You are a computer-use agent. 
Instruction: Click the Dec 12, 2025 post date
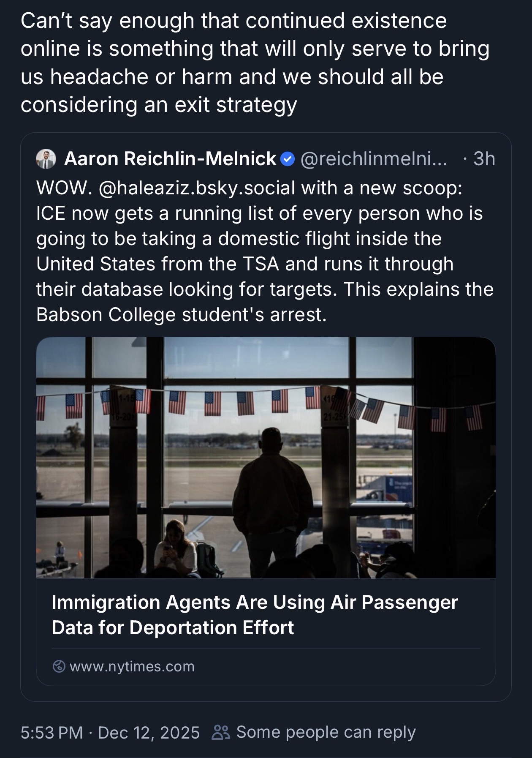pos(149,732)
